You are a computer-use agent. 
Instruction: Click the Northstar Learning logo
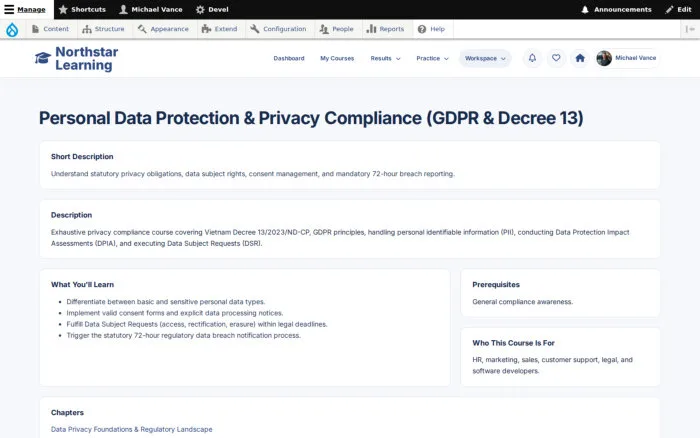[x=76, y=58]
